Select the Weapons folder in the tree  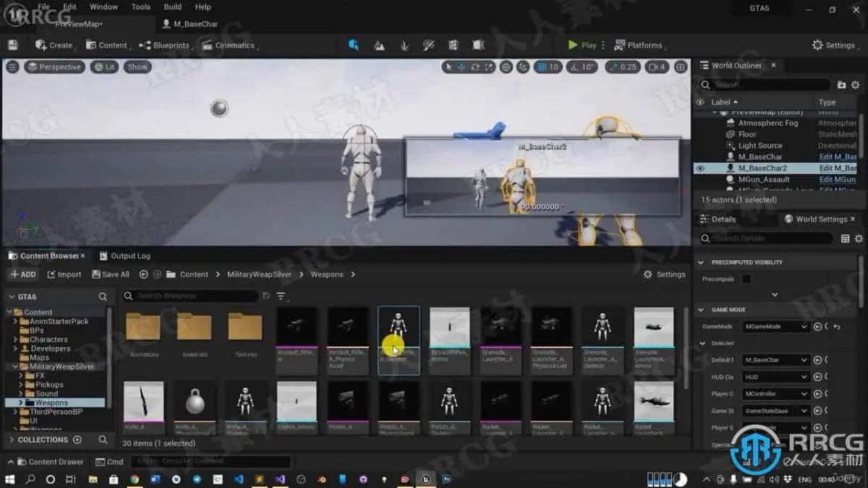coord(51,403)
